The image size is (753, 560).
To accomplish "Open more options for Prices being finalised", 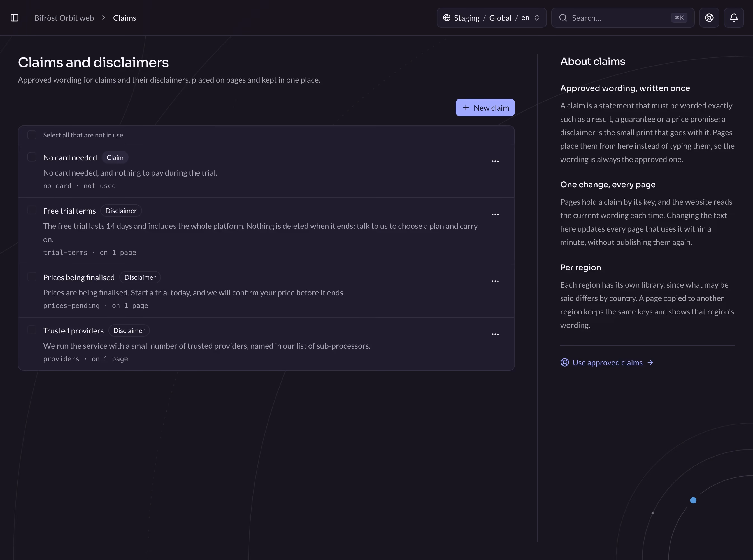I will tap(495, 281).
